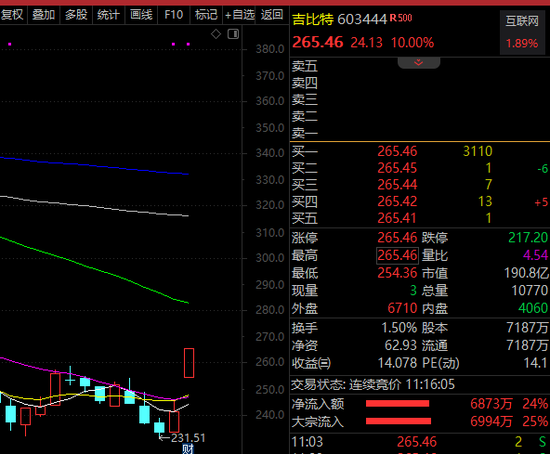Image resolution: width=550 pixels, height=454 pixels.
Task: Click the 标记 mark button
Action: [x=206, y=15]
